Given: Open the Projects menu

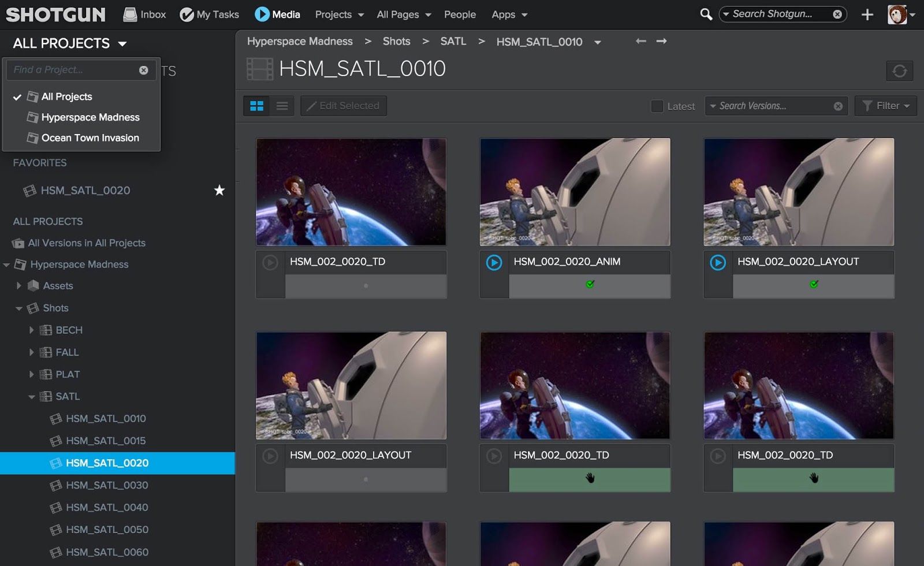Looking at the screenshot, I should (x=339, y=14).
